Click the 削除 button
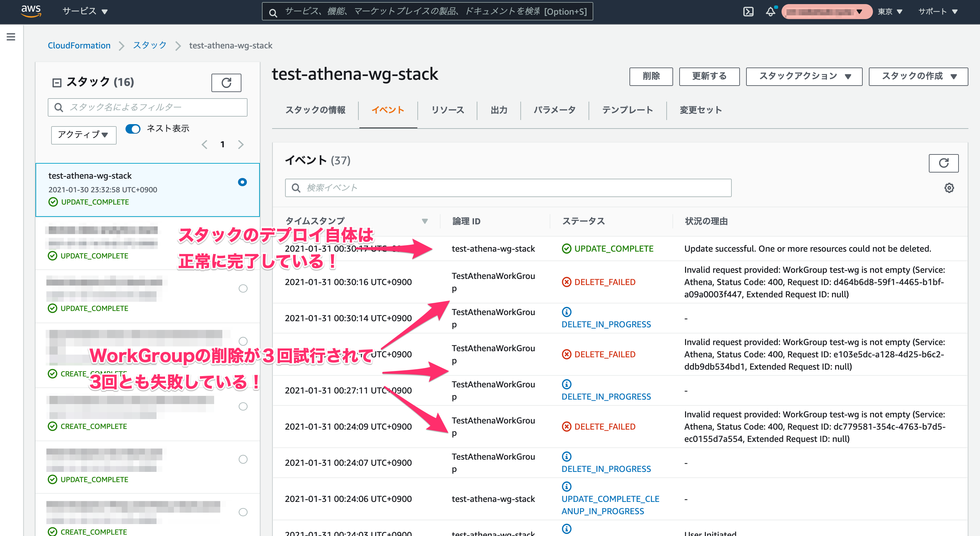980x536 pixels. [651, 76]
